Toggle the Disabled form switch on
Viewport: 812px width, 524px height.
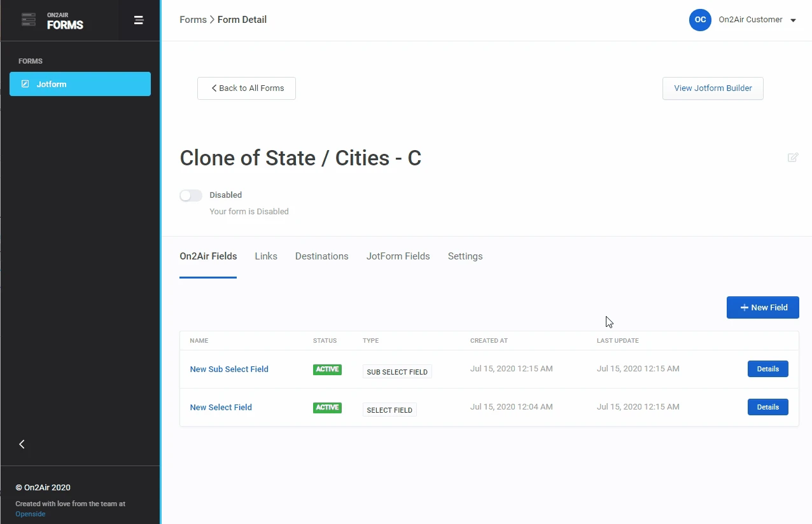(190, 196)
